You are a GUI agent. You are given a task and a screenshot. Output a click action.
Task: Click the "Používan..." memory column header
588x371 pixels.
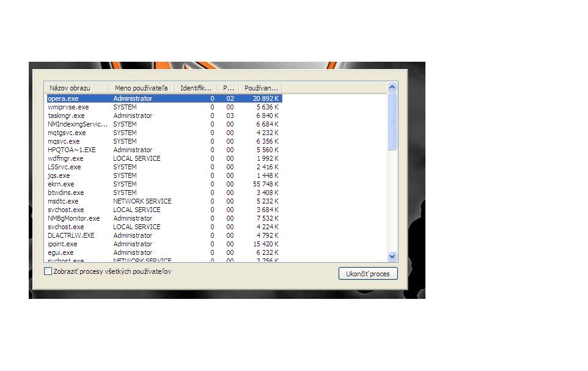[x=260, y=88]
